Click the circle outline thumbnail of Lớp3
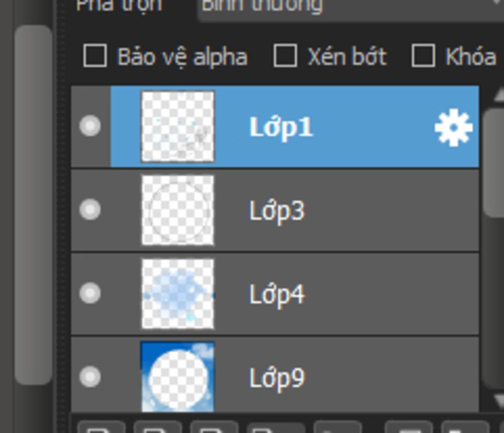 tap(178, 210)
